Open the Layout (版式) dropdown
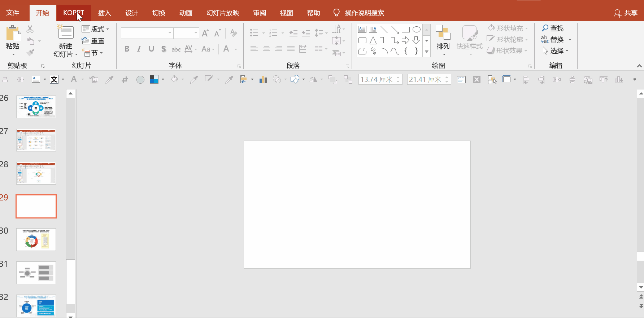 95,29
